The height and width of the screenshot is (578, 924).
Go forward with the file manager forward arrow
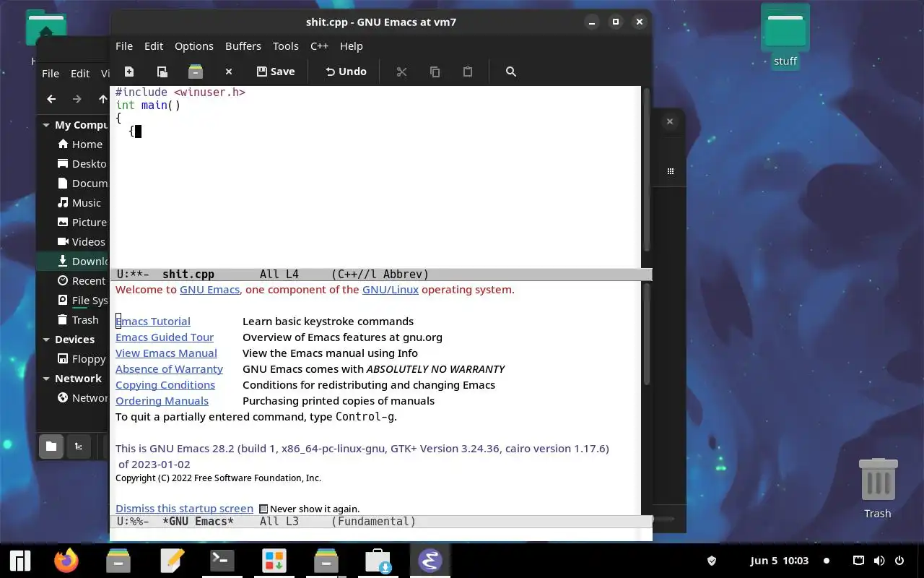(x=77, y=99)
